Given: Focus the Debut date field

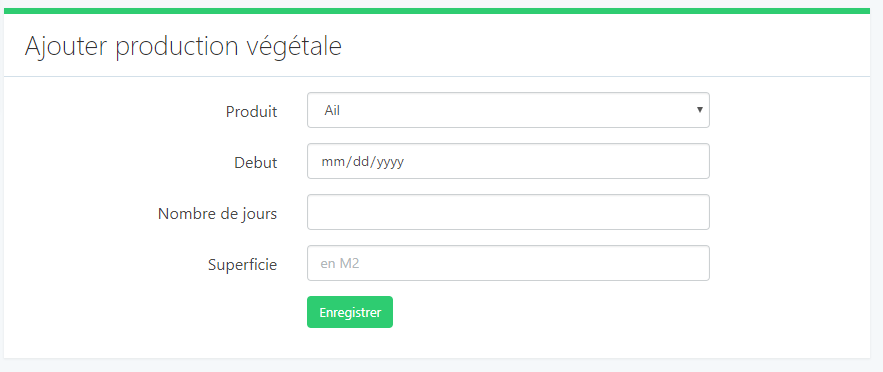Looking at the screenshot, I should click(x=508, y=162).
